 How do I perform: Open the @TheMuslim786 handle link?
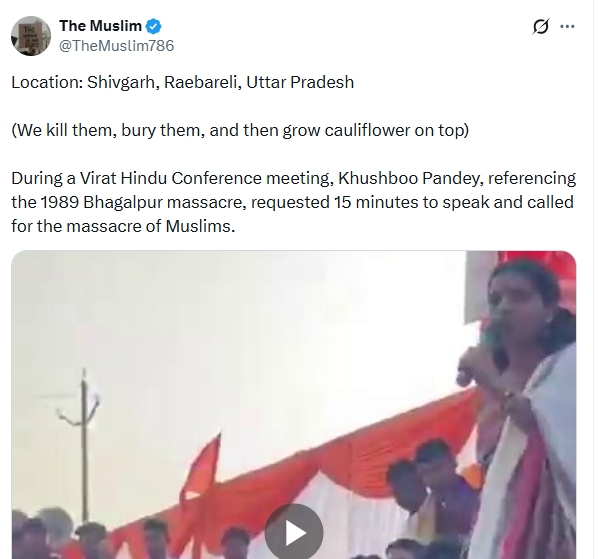point(117,46)
